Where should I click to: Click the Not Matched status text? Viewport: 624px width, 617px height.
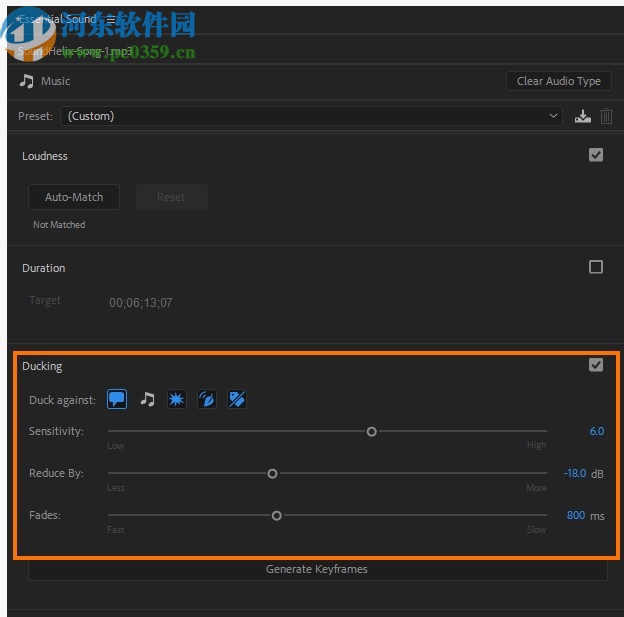pyautogui.click(x=59, y=225)
